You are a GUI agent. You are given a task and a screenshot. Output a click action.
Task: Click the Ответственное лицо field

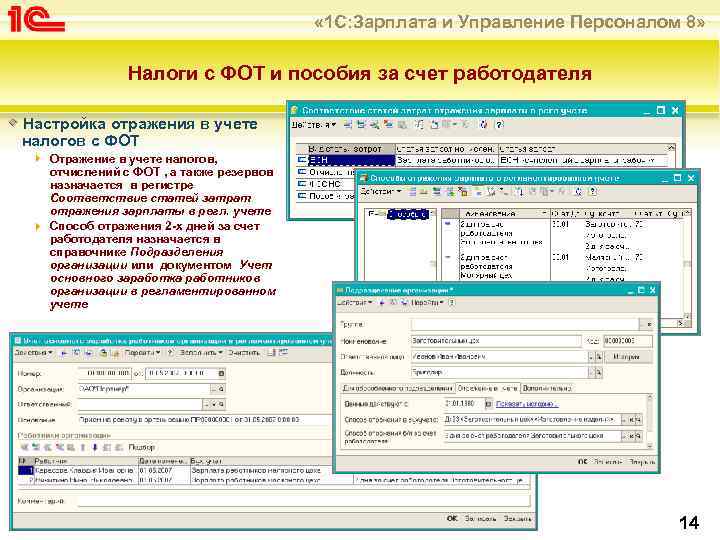tap(499, 357)
